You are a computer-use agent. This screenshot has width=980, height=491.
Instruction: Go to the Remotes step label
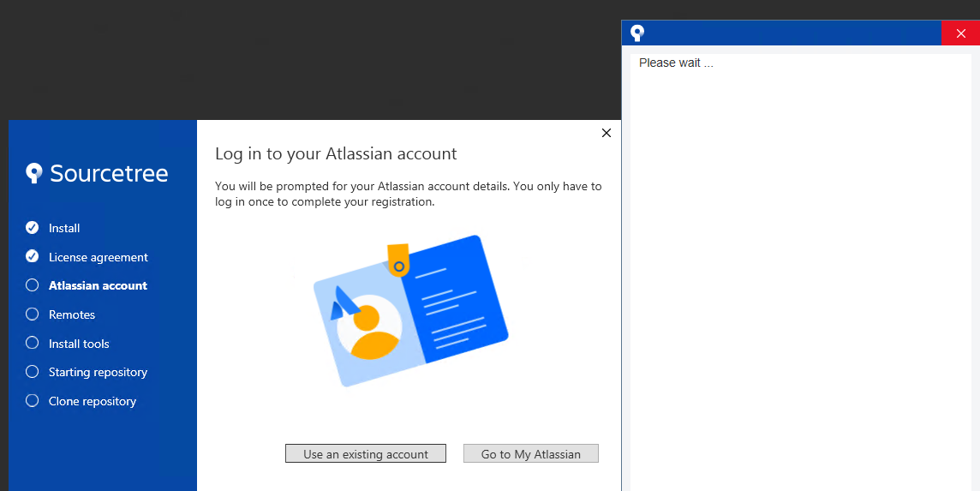pyautogui.click(x=72, y=314)
